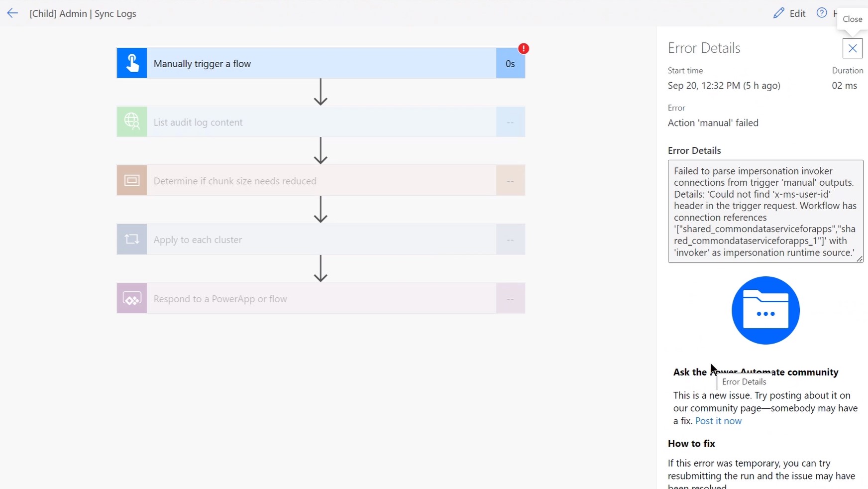Click the manual trigger hand icon
This screenshot has width=868, height=489.
(x=131, y=63)
